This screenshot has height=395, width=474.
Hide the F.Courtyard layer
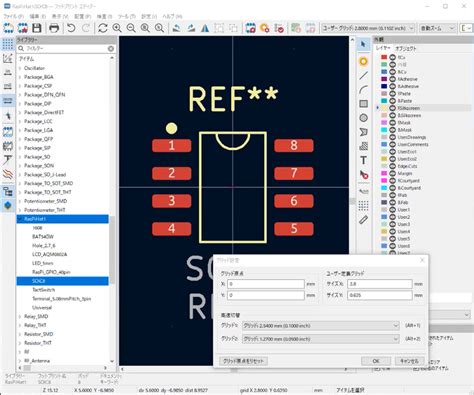[x=393, y=181]
